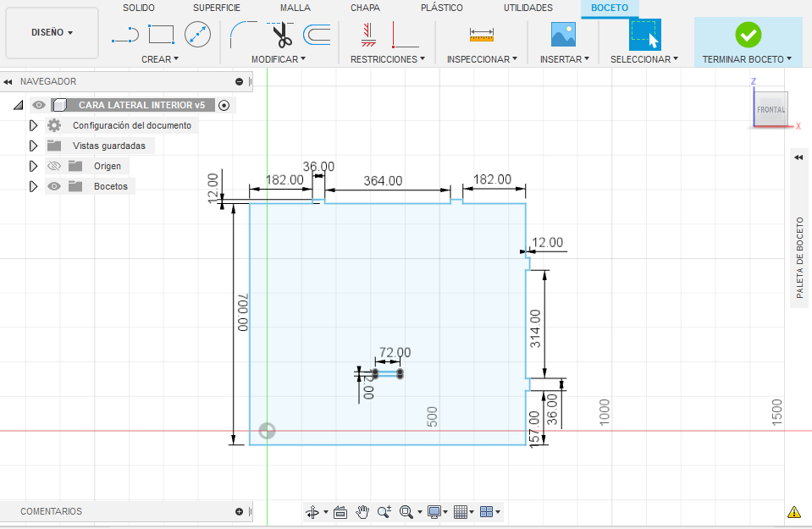The width and height of the screenshot is (812, 529).
Task: Open the SELECCIONAR dropdown menu
Action: 644,59
